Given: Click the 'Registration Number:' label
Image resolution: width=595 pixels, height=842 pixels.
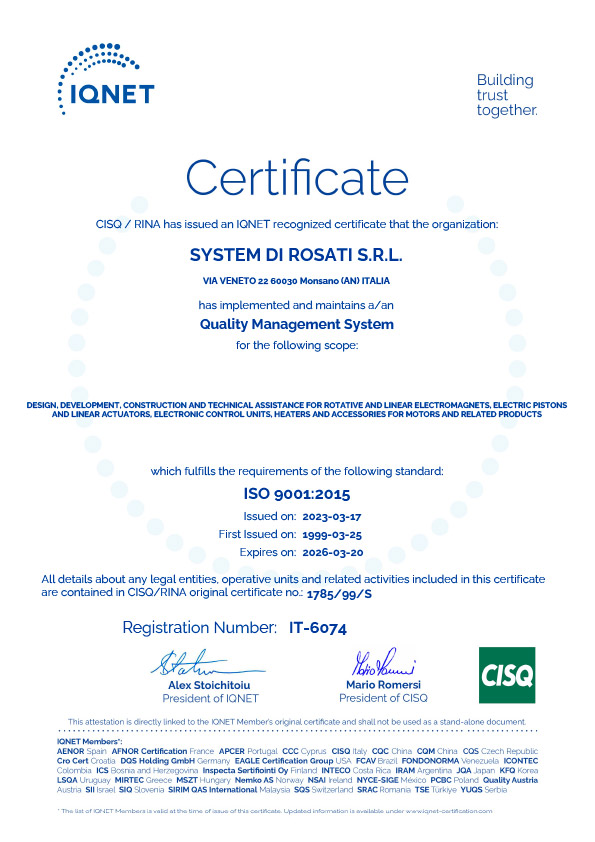Looking at the screenshot, I should (x=200, y=628).
